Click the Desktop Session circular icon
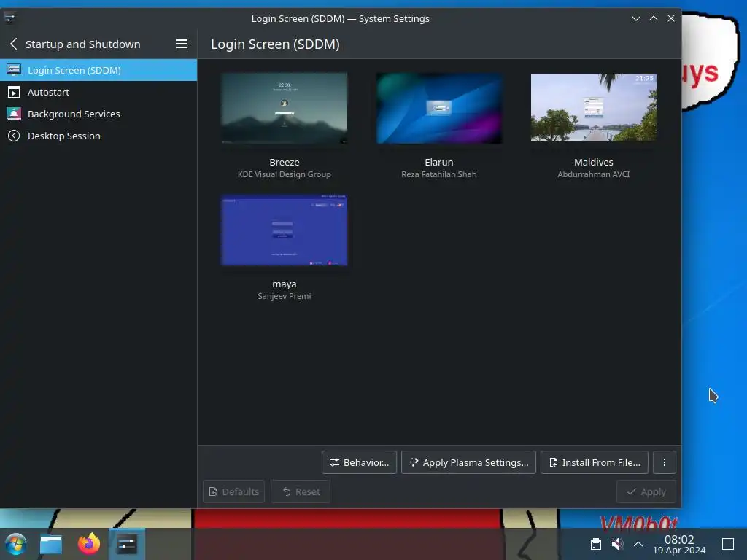This screenshot has width=747, height=560. (14, 136)
